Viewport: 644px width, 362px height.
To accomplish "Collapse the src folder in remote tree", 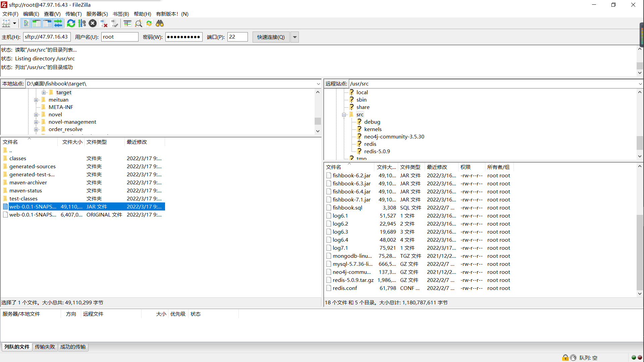I will tap(344, 115).
